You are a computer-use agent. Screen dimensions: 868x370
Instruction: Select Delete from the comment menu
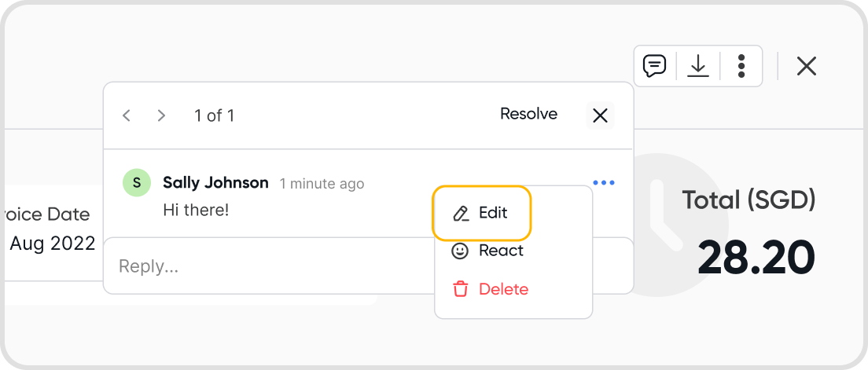503,289
